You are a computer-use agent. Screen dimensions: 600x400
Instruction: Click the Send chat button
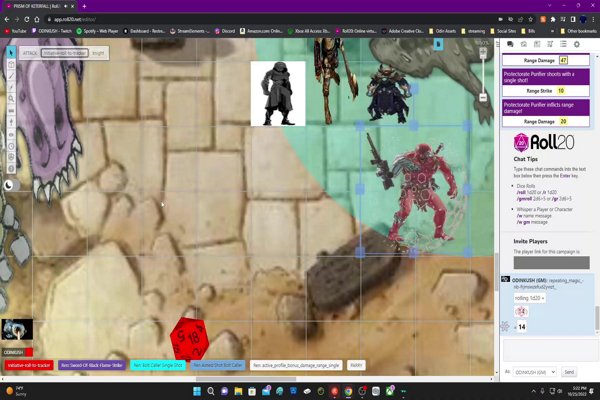[x=569, y=372]
